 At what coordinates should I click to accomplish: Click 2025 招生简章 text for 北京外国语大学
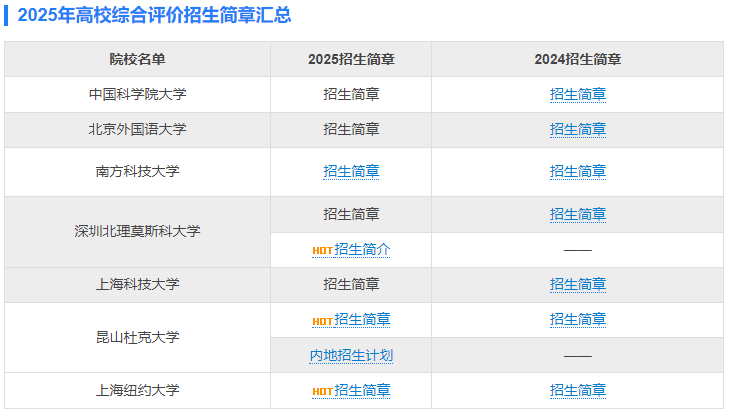tap(351, 129)
